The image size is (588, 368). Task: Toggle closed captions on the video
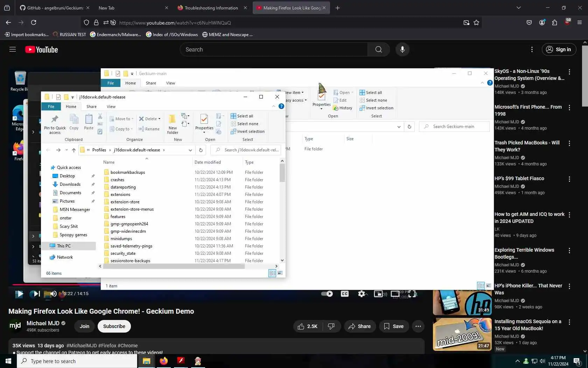[x=345, y=294]
